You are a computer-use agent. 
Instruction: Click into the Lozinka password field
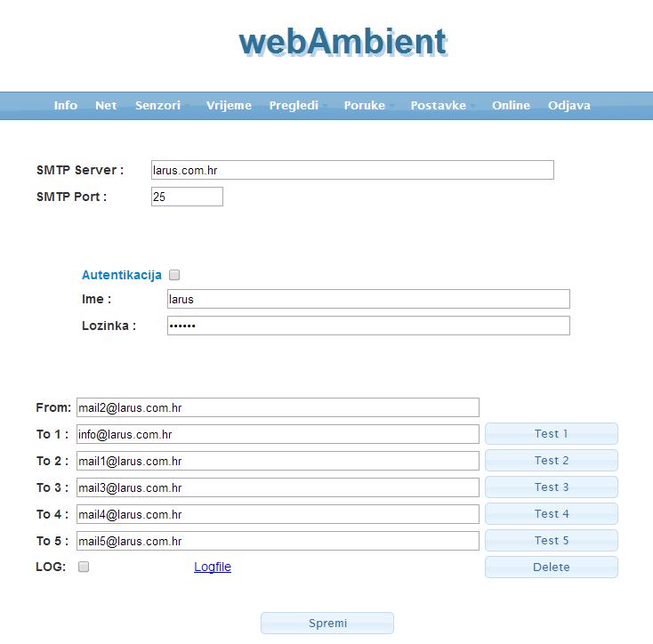(x=368, y=326)
